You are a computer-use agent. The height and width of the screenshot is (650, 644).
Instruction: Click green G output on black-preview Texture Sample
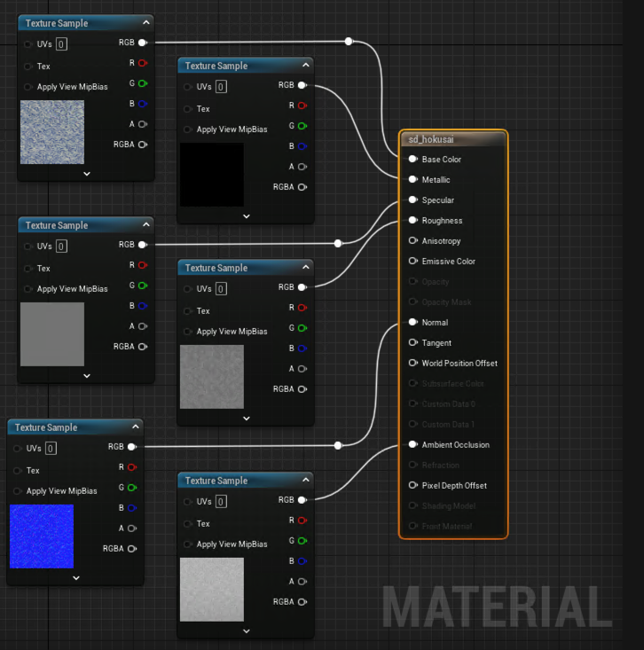pos(302,126)
